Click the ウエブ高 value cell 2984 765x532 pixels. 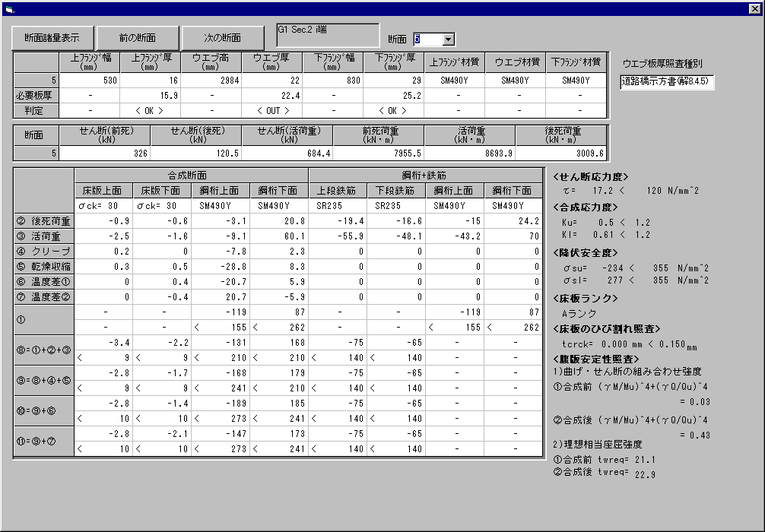click(211, 81)
